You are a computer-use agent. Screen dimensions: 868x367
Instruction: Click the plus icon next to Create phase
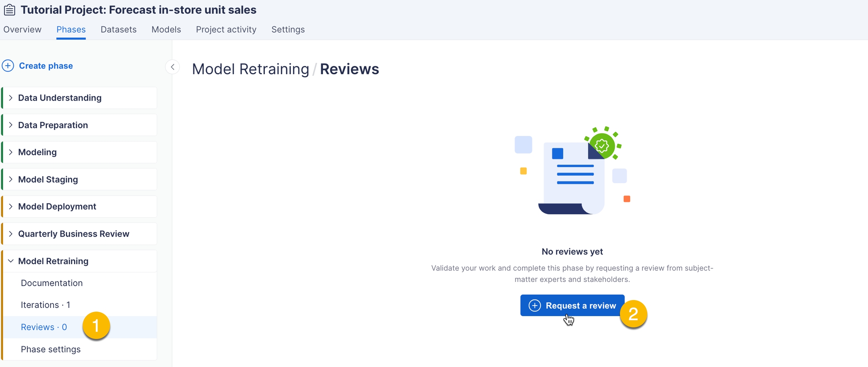click(8, 66)
